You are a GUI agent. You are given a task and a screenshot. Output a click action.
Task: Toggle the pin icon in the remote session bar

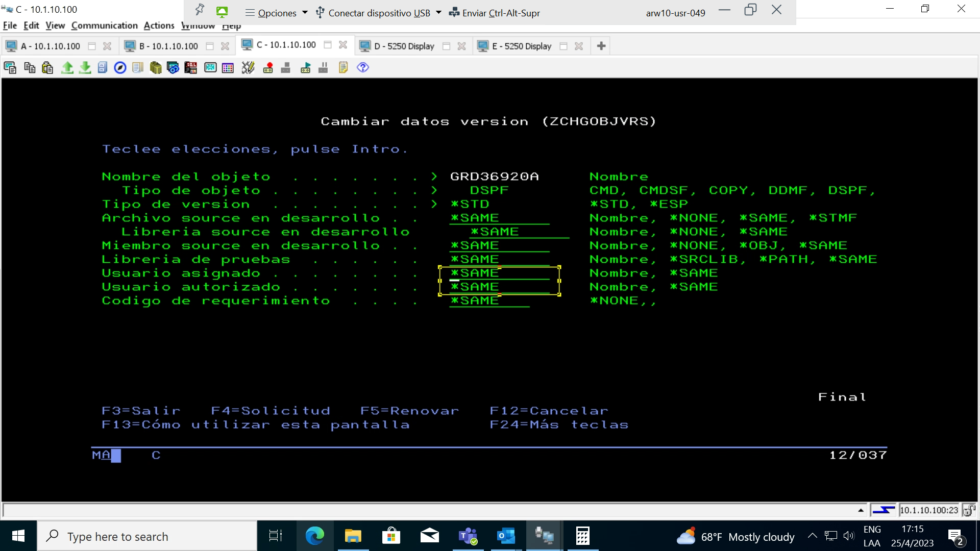pos(200,10)
